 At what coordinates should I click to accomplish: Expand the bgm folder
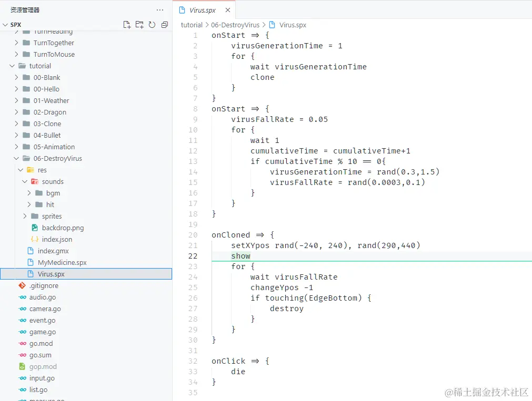point(29,193)
